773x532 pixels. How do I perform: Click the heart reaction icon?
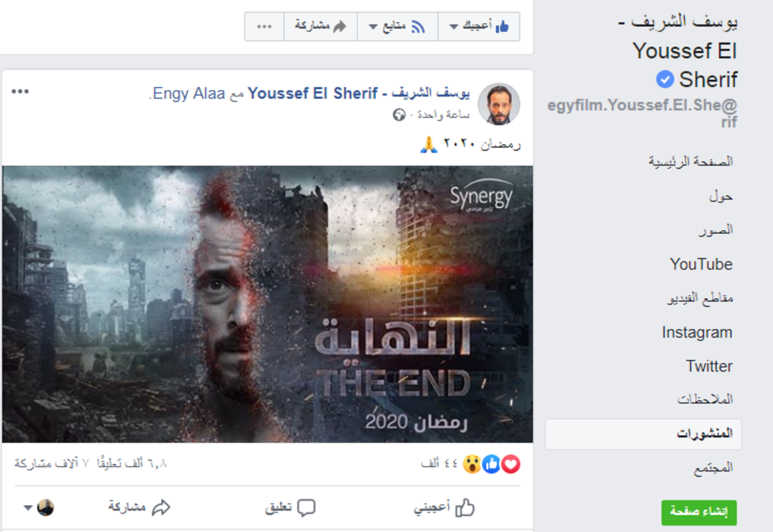[511, 464]
